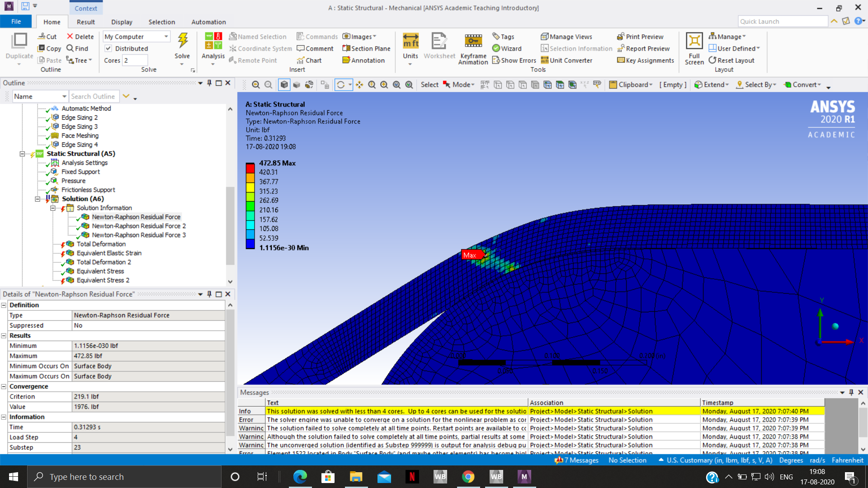Screen dimensions: 868x488
Task: Click the Zoom In magnifier on graphics toolbar
Action: point(384,84)
